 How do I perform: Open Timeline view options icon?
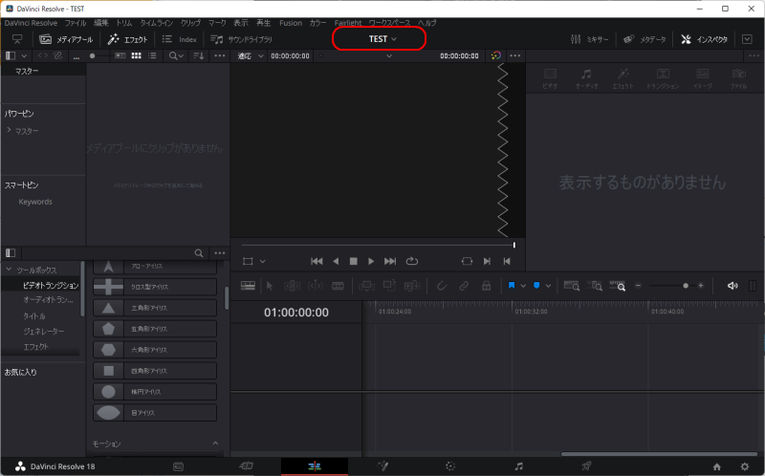(x=248, y=286)
